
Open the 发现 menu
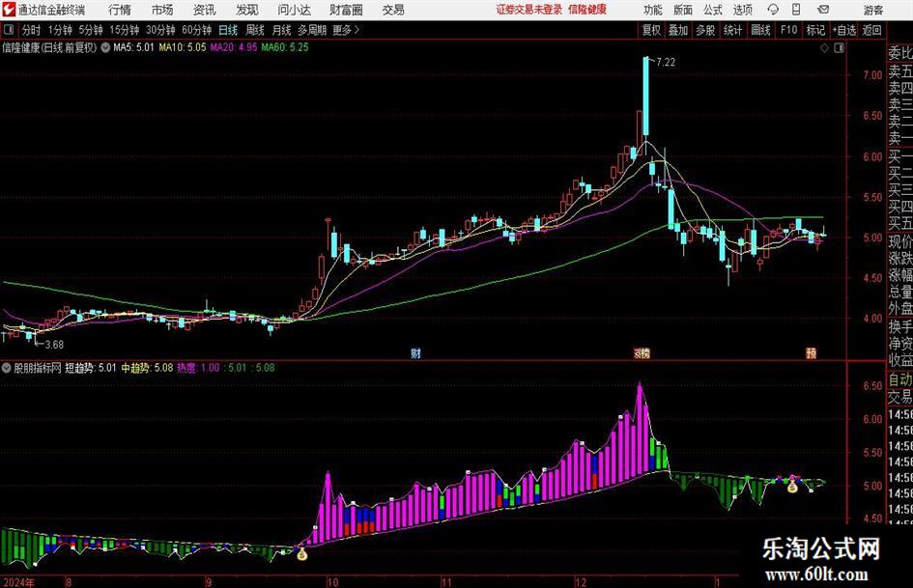(247, 10)
